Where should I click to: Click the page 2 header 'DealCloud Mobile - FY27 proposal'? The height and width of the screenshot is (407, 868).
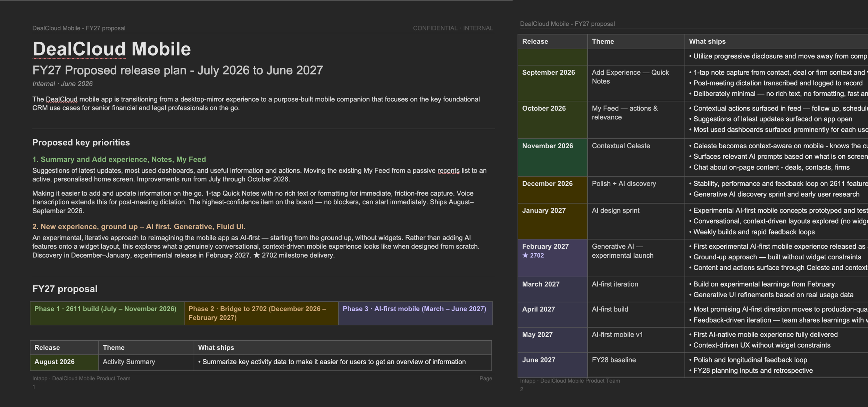567,24
